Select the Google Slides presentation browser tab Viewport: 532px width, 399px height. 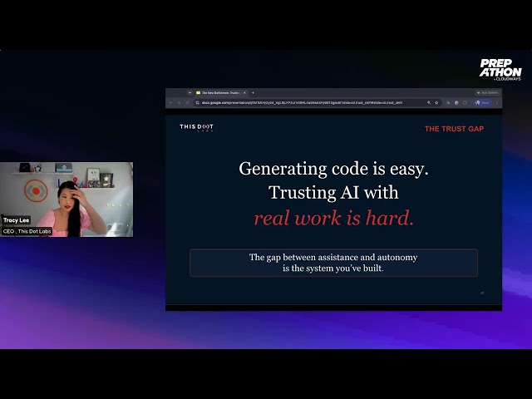coord(221,92)
